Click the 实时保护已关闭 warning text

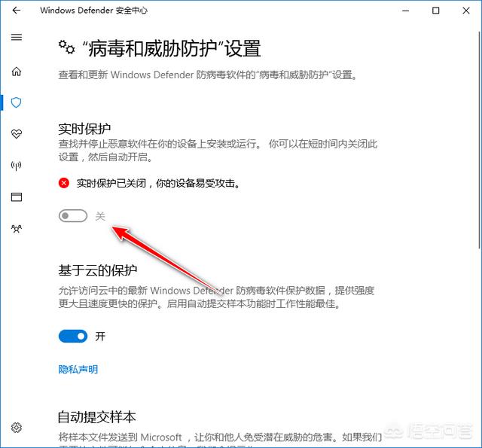(158, 184)
